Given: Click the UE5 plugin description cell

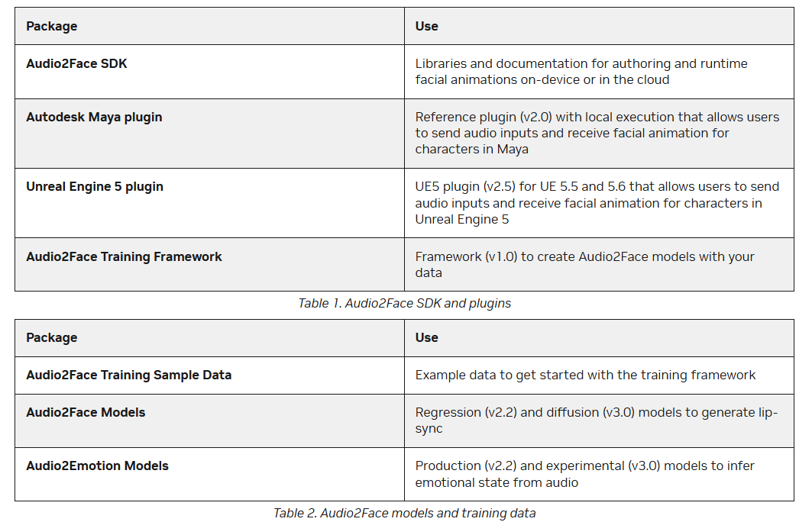Looking at the screenshot, I should coord(597,202).
